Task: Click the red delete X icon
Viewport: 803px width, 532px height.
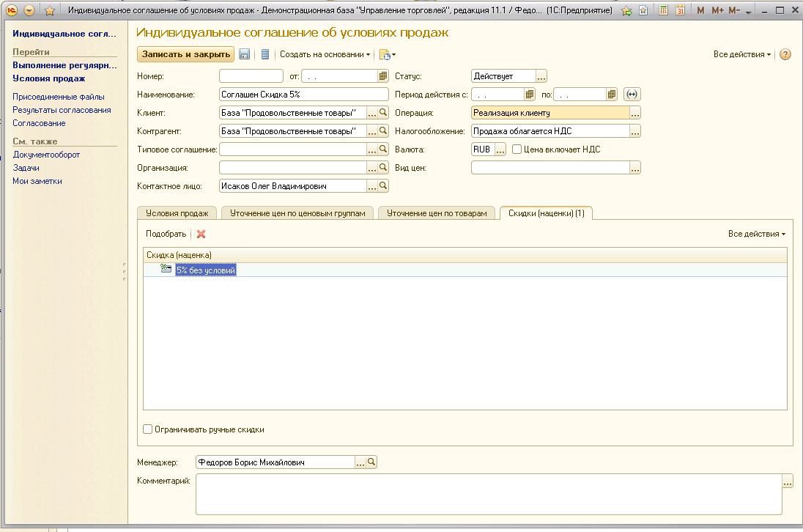Action: [x=201, y=234]
